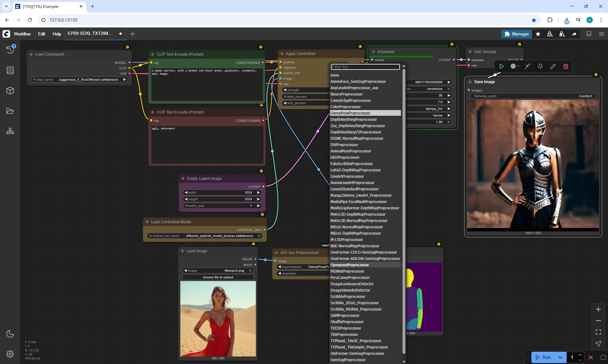Open the node library cube icon
The image size is (608, 364).
[x=10, y=91]
